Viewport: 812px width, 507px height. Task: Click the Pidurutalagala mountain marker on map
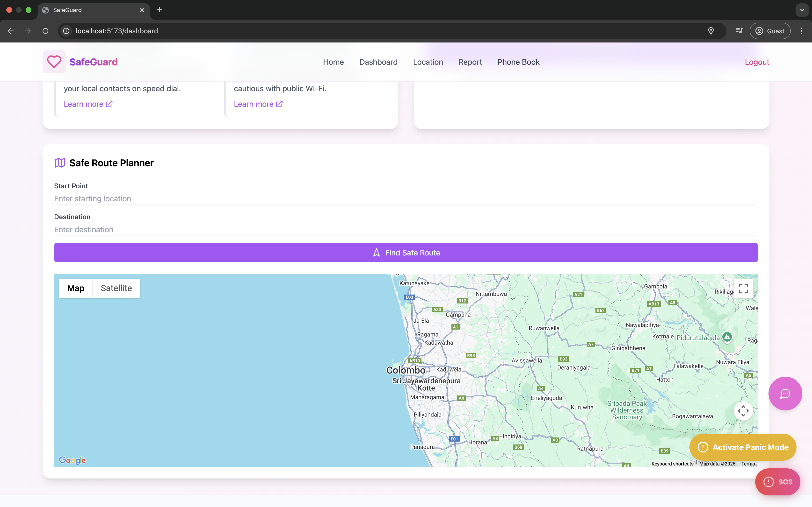pyautogui.click(x=727, y=337)
